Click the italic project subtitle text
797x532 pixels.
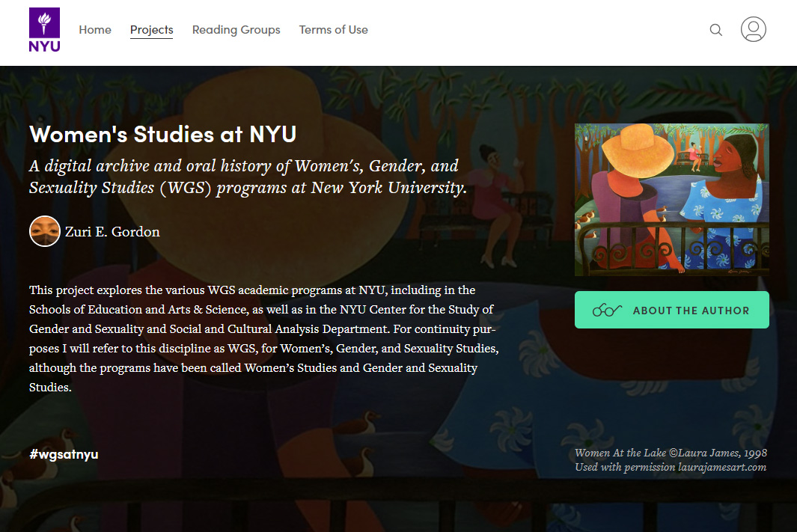(x=247, y=177)
